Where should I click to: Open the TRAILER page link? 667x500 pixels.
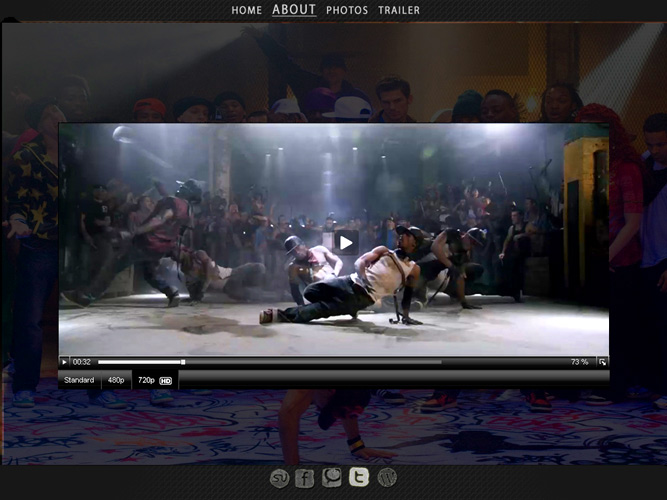(x=399, y=10)
